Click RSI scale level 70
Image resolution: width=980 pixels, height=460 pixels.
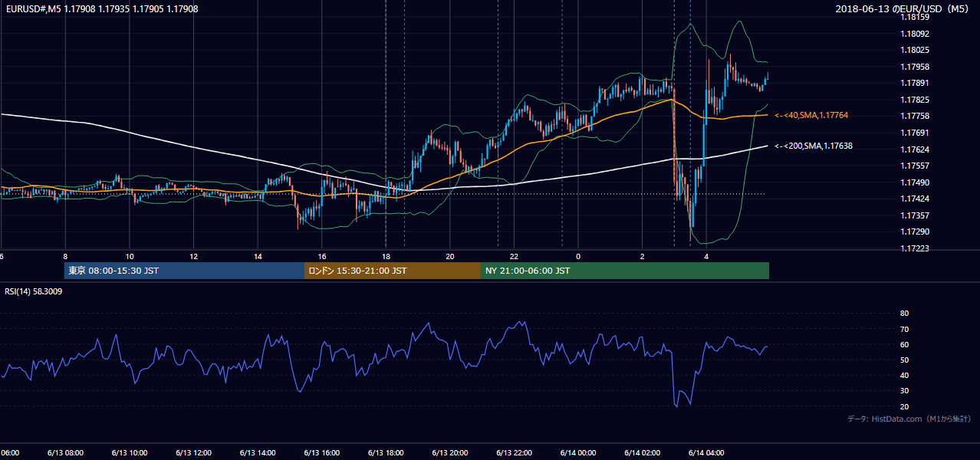click(x=904, y=329)
